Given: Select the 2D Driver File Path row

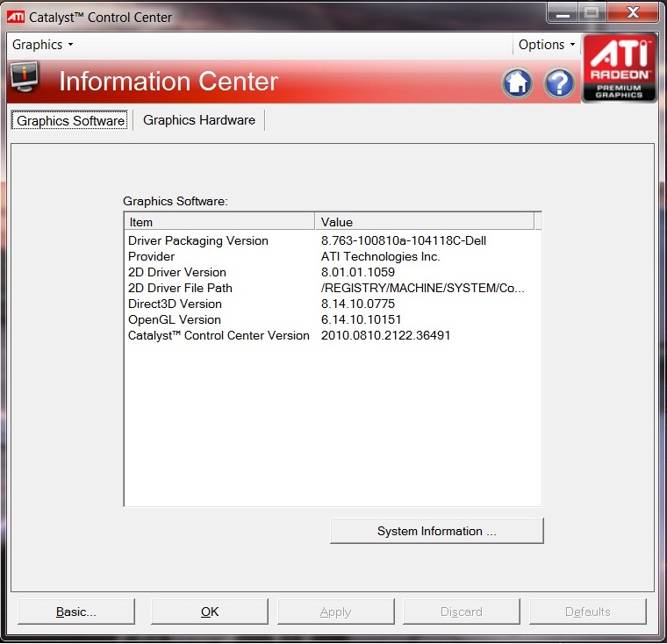Looking at the screenshot, I should click(x=333, y=288).
